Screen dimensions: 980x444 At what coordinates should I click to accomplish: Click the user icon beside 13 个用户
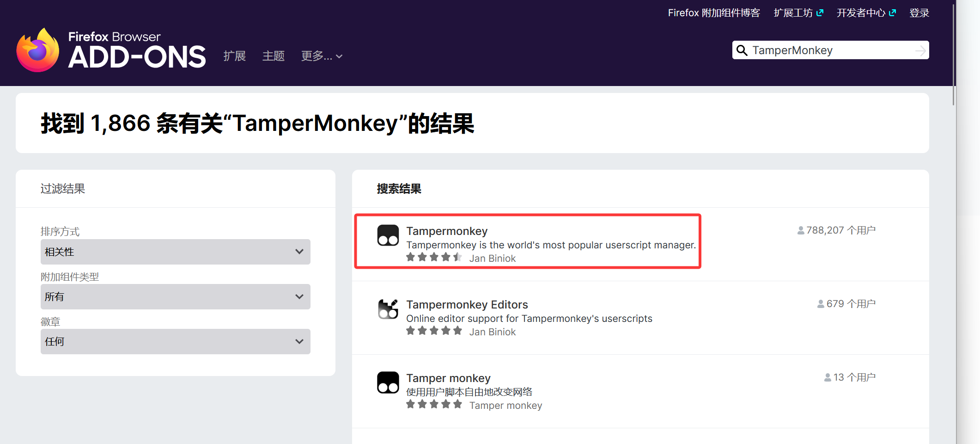(x=828, y=377)
